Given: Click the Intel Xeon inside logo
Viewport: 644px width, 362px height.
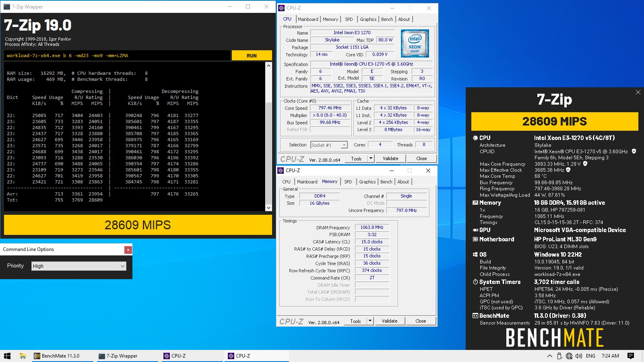Looking at the screenshot, I should point(415,43).
